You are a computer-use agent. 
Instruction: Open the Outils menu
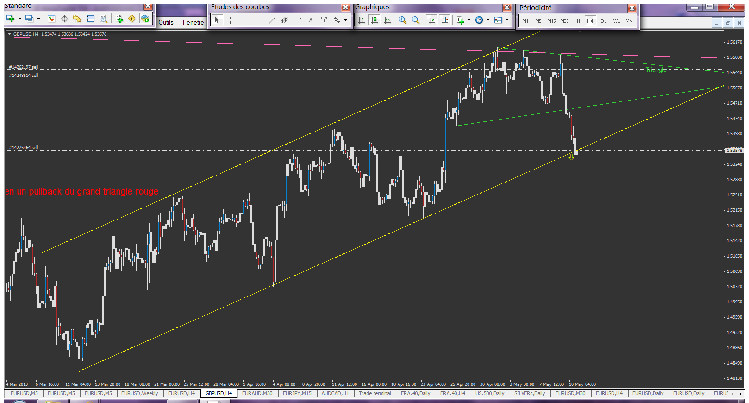[x=165, y=22]
